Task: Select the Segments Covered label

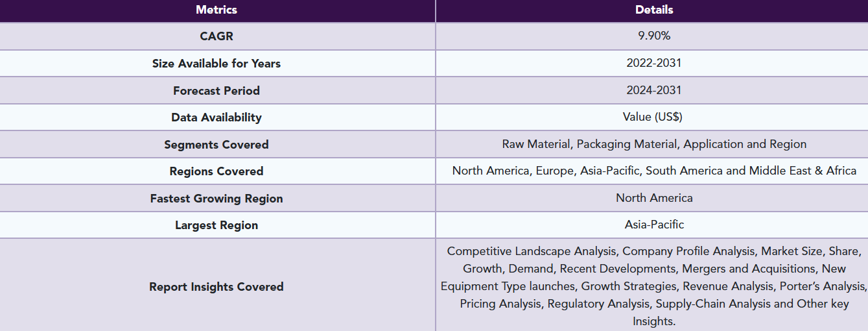Action: tap(217, 145)
